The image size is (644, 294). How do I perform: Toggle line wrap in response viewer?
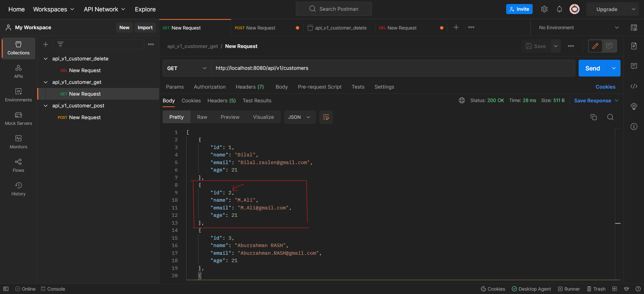326,117
